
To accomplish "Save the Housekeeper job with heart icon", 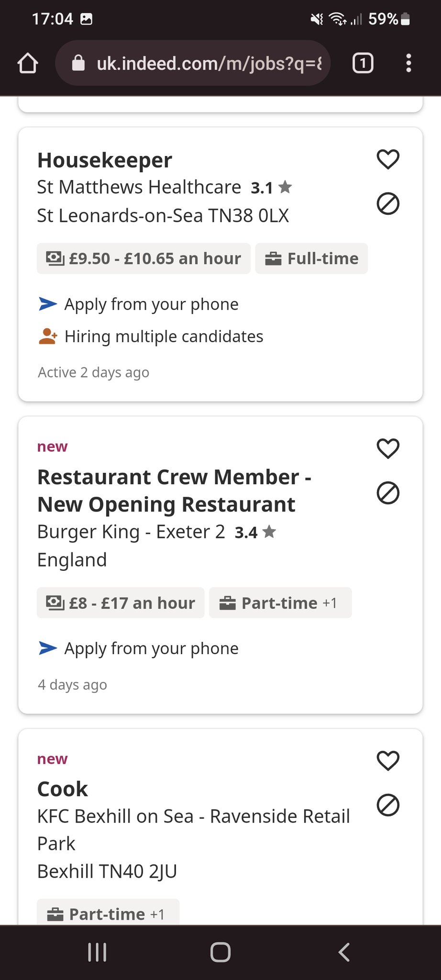I will point(388,159).
